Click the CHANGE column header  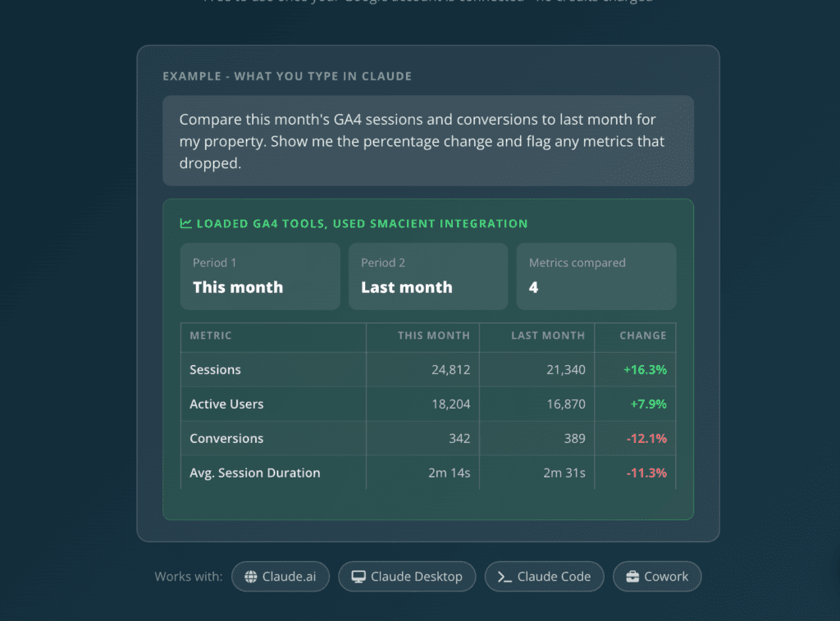(643, 336)
